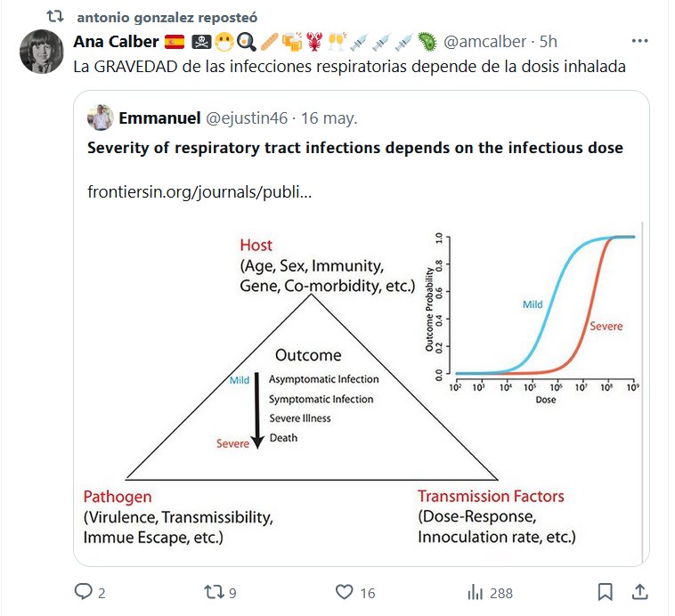Viewport: 675px width, 616px height.
Task: Open Ana Calber's display name link
Action: (x=116, y=42)
